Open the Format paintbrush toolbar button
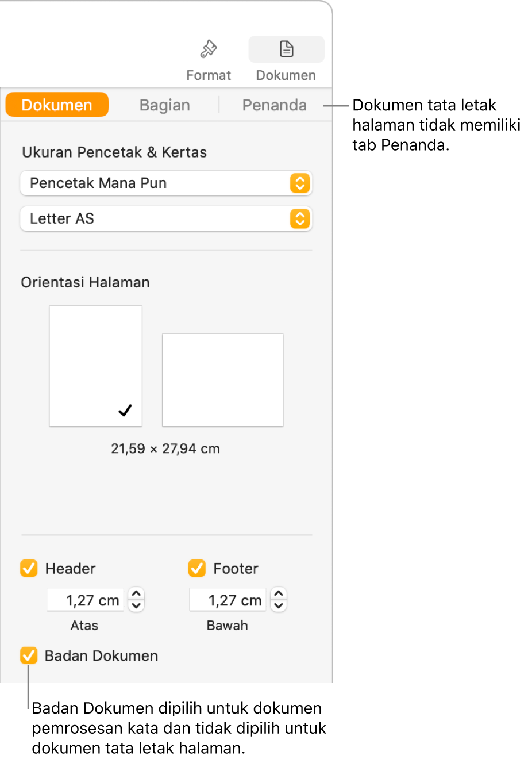This screenshot has width=532, height=763. coord(208,60)
